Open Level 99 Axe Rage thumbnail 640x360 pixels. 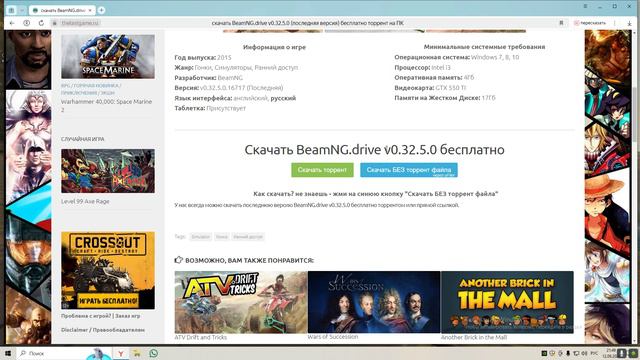108,171
